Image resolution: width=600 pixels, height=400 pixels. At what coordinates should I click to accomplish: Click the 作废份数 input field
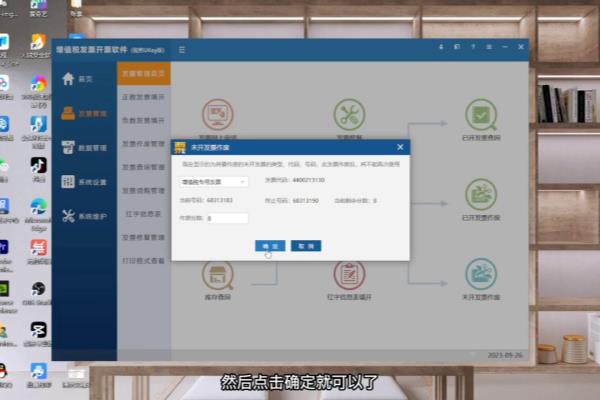pyautogui.click(x=227, y=218)
